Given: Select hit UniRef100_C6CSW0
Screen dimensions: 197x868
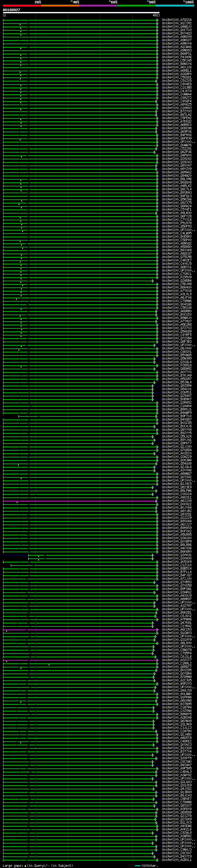Looking at the screenshot, I should point(177,761).
